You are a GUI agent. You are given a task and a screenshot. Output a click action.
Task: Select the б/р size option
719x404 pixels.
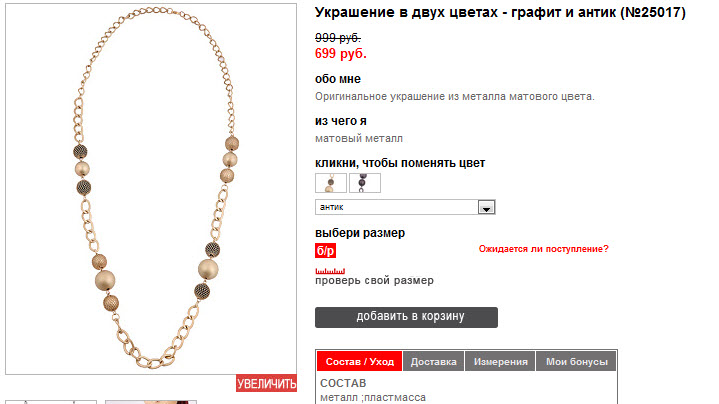tap(325, 251)
